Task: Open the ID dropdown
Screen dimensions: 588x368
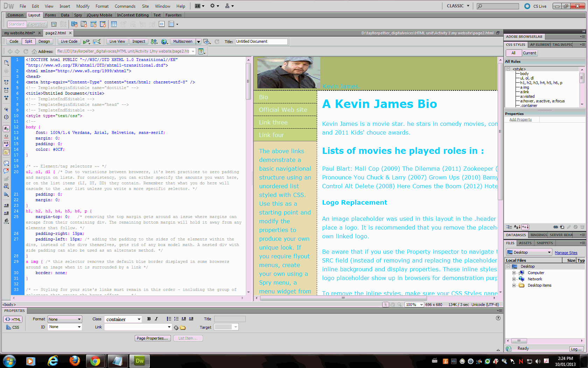Action: (x=65, y=327)
